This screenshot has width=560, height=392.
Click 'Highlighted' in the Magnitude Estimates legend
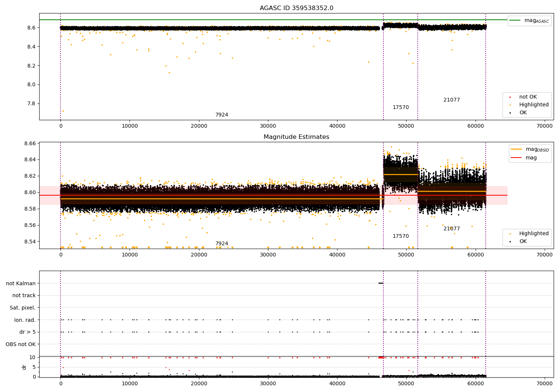coord(534,233)
